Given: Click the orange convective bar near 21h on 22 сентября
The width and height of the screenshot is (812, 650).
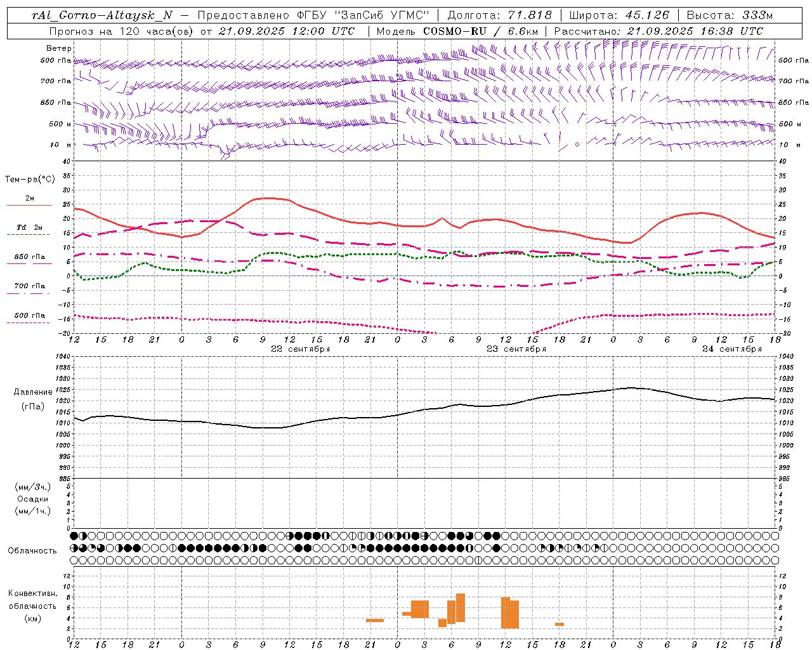Looking at the screenshot, I should [375, 620].
